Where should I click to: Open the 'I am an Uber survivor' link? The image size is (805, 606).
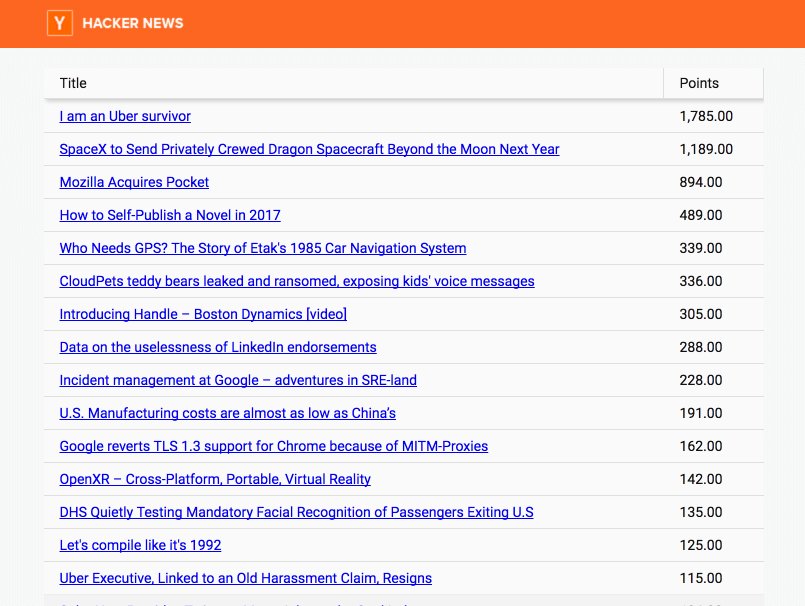(x=125, y=116)
